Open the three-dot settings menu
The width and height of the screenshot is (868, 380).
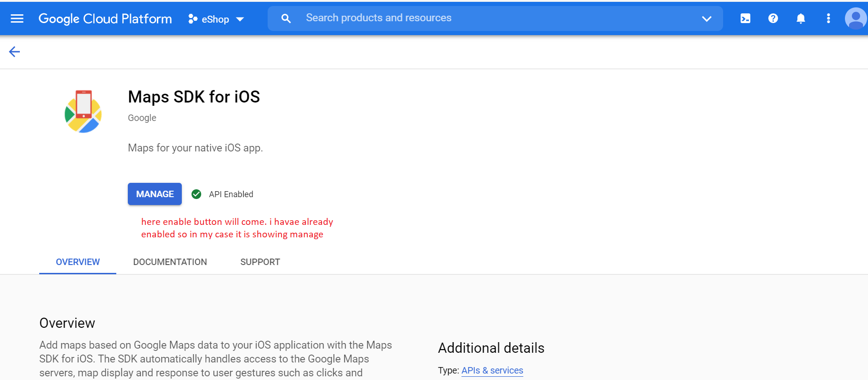(x=828, y=18)
